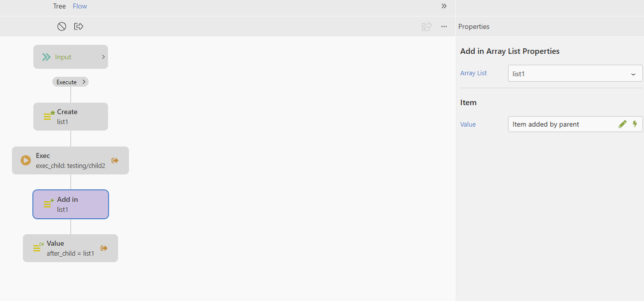Click the share icon near the ellipsis
The width and height of the screenshot is (644, 301).
(x=426, y=27)
